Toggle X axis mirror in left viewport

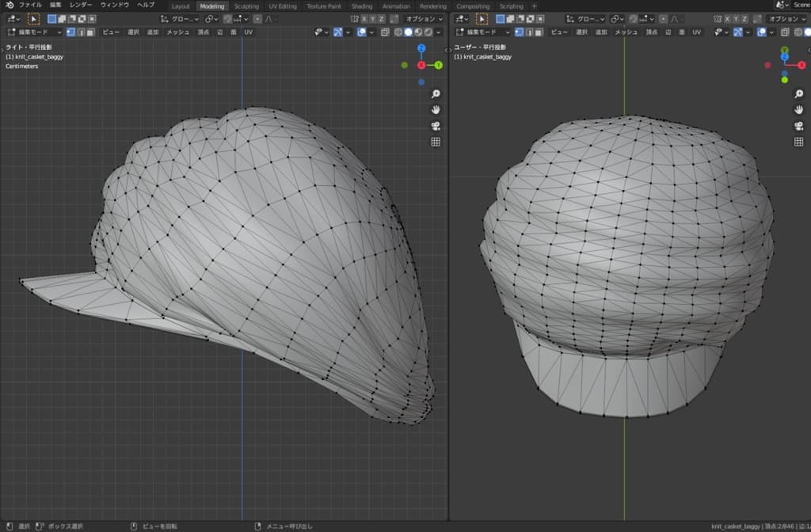pyautogui.click(x=365, y=18)
